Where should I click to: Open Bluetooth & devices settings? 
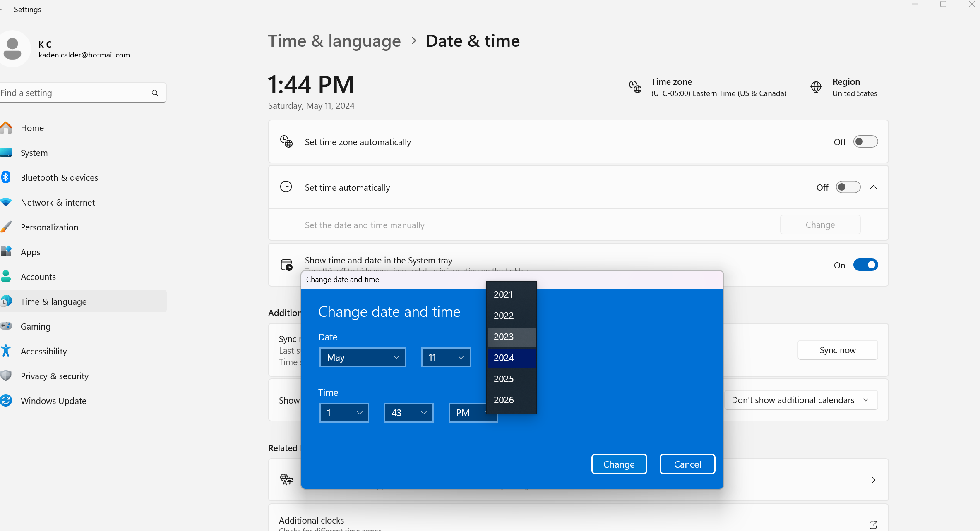coord(59,177)
